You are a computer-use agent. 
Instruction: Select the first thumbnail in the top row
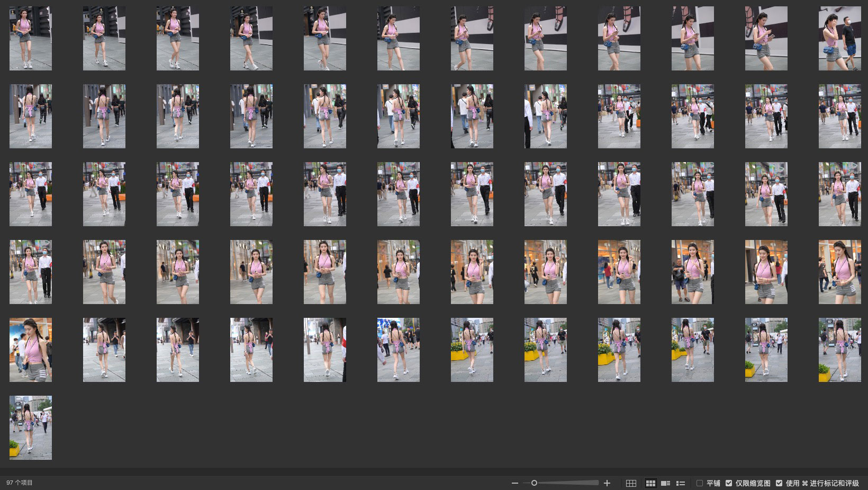31,38
